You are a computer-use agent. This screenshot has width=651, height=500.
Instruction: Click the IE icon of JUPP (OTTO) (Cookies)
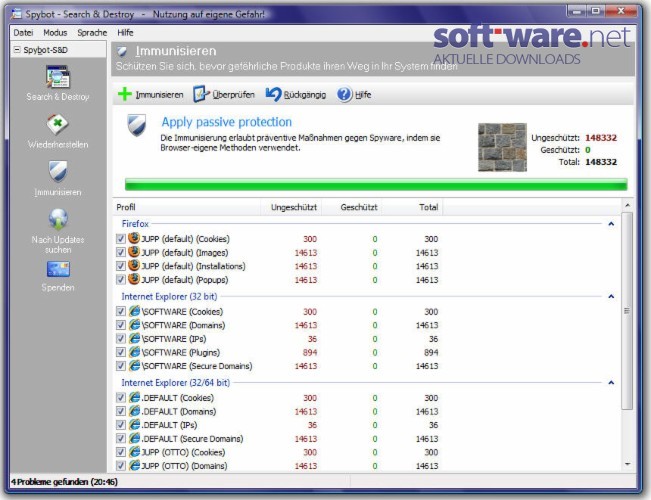coord(134,452)
